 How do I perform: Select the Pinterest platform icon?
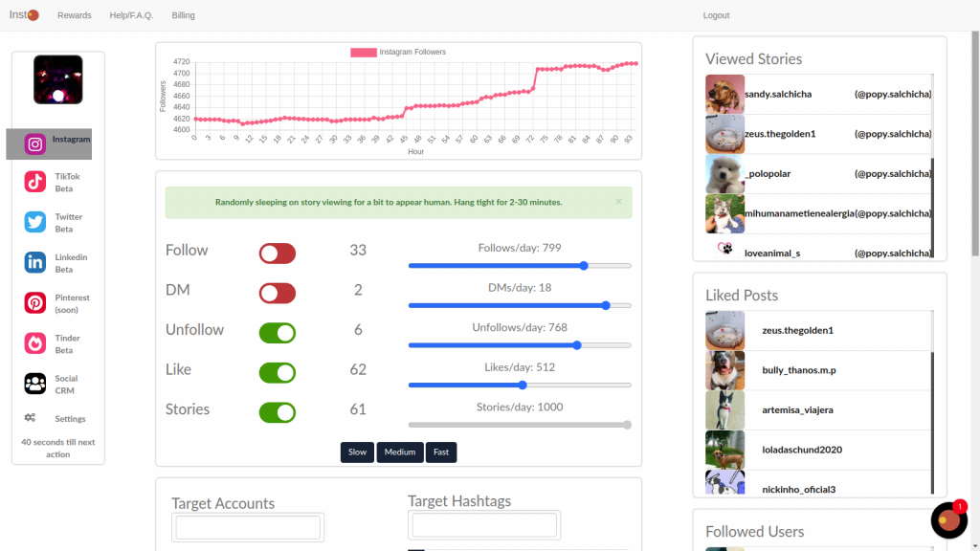point(34,302)
